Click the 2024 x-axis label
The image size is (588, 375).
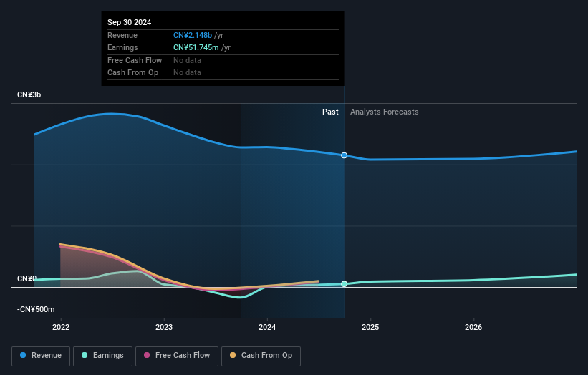click(x=267, y=327)
